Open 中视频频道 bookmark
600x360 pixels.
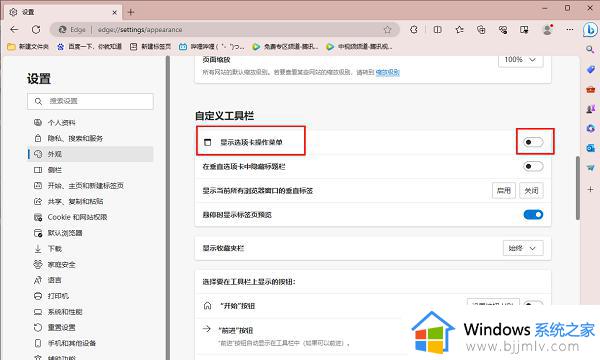click(x=359, y=47)
